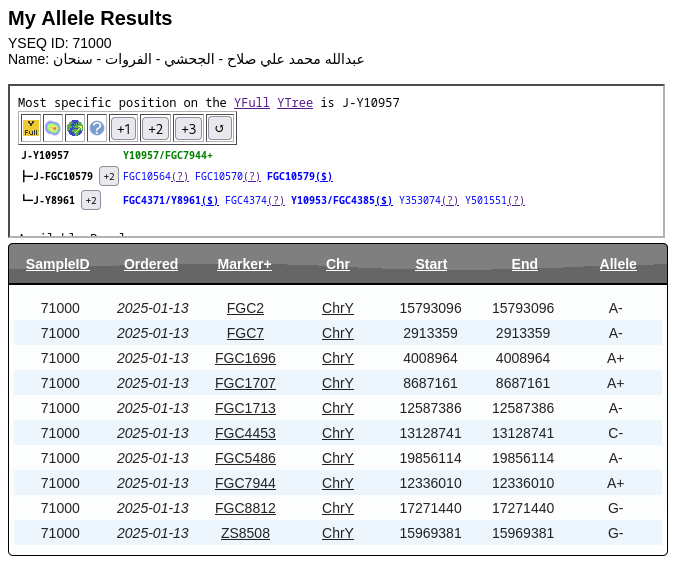The height and width of the screenshot is (564, 673).
Task: Expand J-Y8961 branch with +2
Action: point(91,200)
